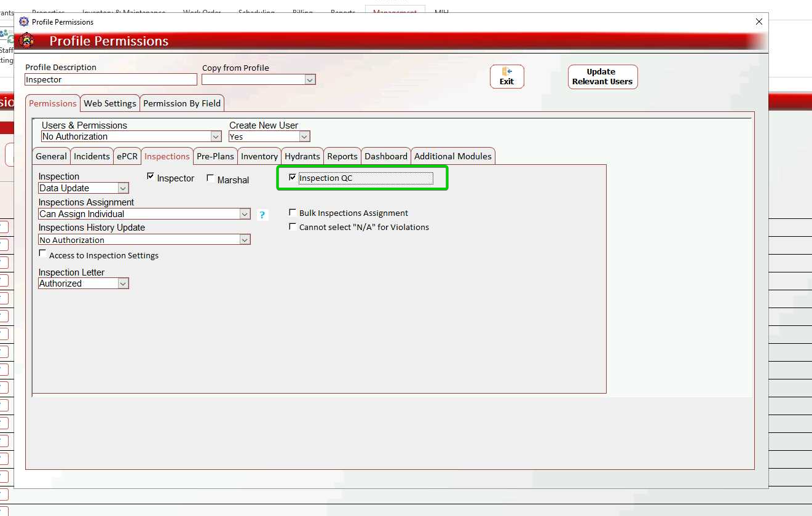Check Bulk Inspections Assignment
The image size is (812, 516).
[293, 212]
